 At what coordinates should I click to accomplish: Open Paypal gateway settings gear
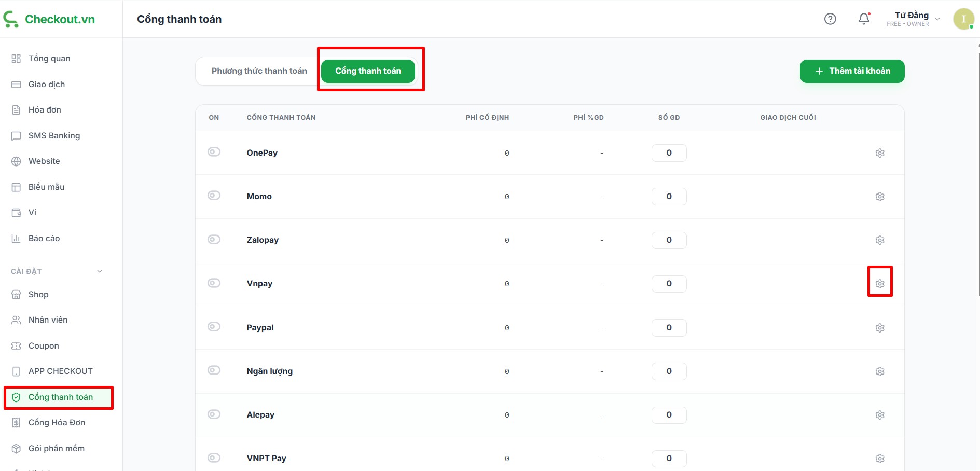[x=879, y=328]
